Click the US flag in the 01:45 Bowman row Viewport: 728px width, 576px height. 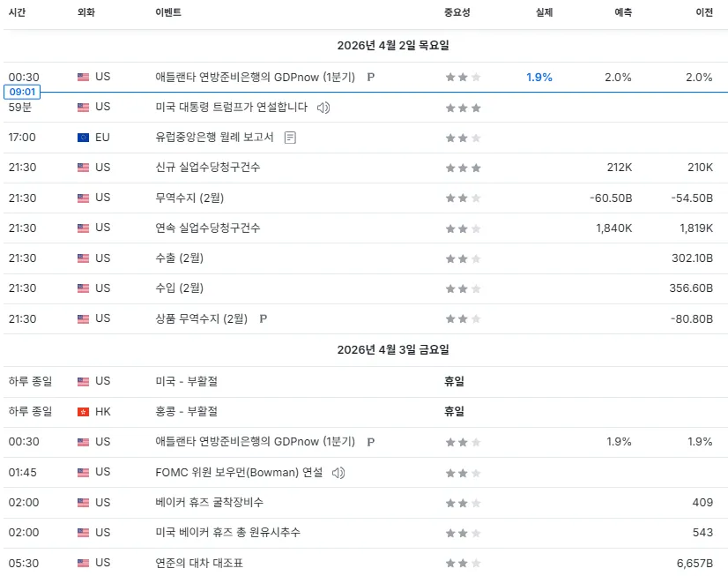(x=83, y=473)
